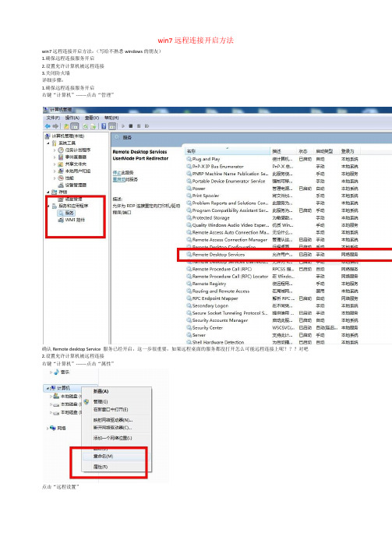Open the 查看(V) menu
This screenshot has height=554, width=392.
coord(92,118)
